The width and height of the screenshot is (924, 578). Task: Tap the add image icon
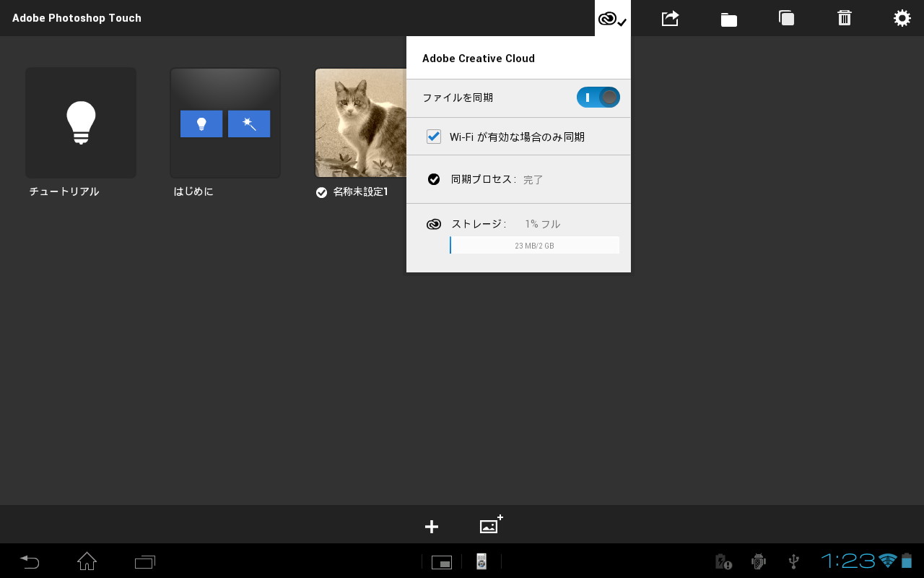[491, 525]
